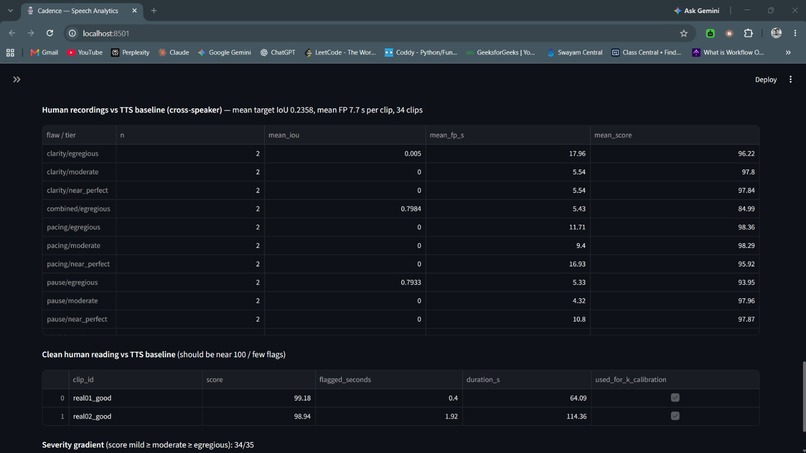The image size is (806, 453).
Task: Sort by the mean_score column header
Action: coord(674,135)
